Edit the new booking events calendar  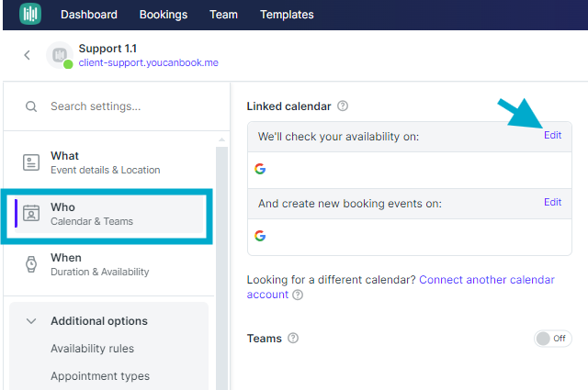coord(552,202)
